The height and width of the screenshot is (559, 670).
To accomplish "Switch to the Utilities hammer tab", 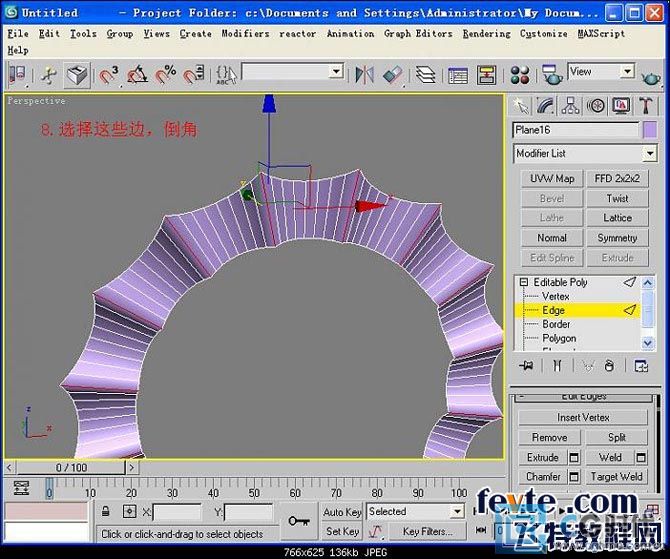I will [x=646, y=106].
